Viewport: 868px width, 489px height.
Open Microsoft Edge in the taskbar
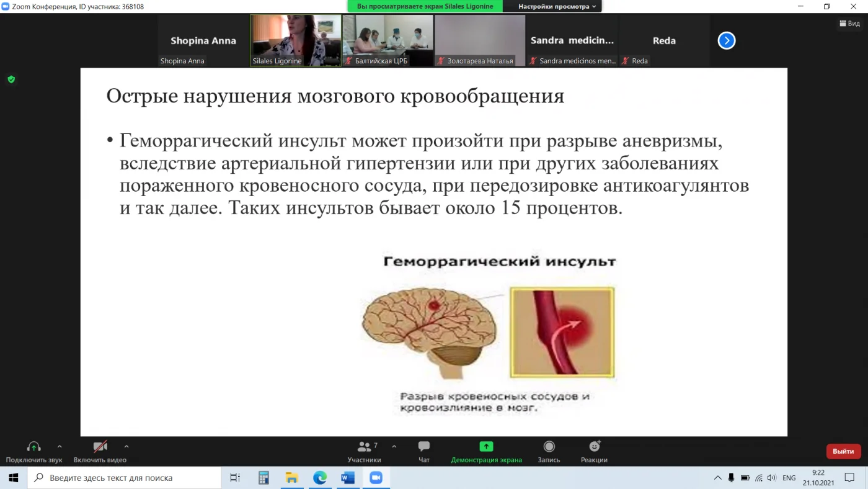[x=319, y=478]
